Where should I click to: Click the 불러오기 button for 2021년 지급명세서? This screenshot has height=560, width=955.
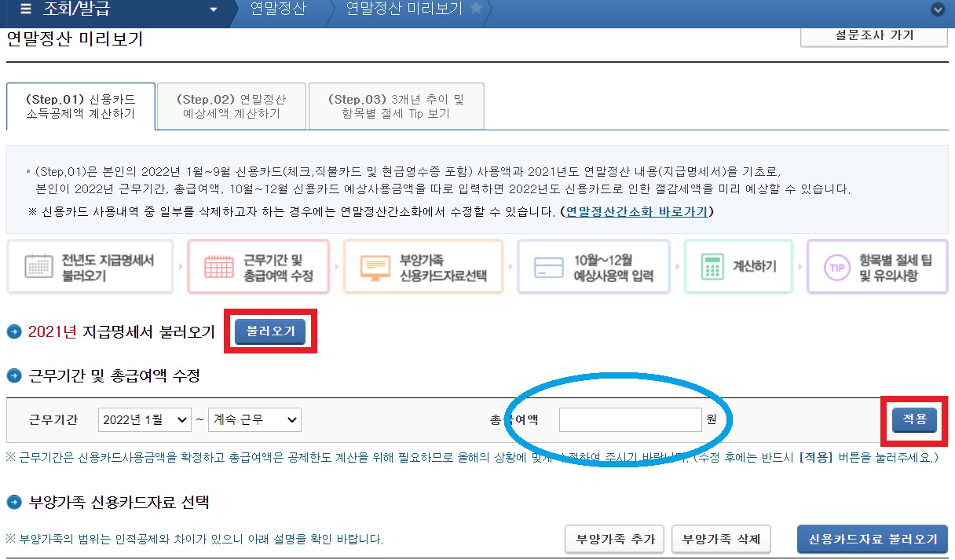269,331
